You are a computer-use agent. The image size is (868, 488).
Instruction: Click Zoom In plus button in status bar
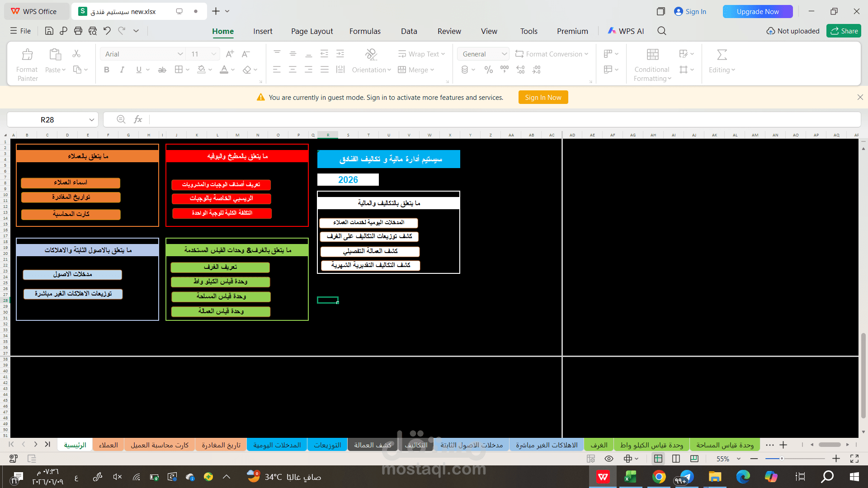click(x=836, y=459)
